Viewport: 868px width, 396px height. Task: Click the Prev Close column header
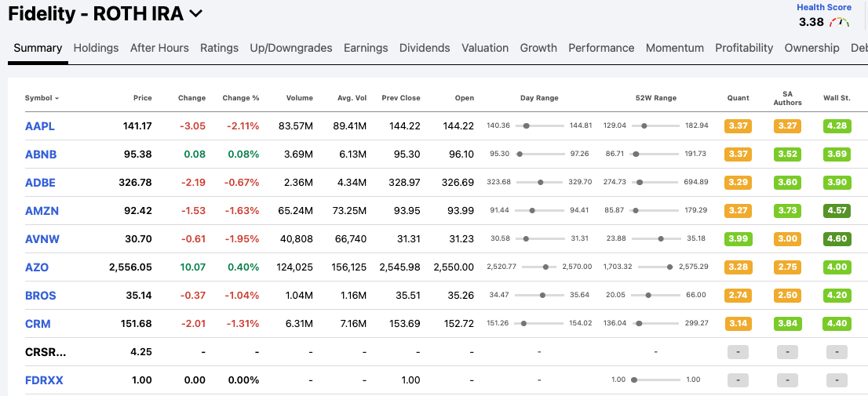[401, 98]
